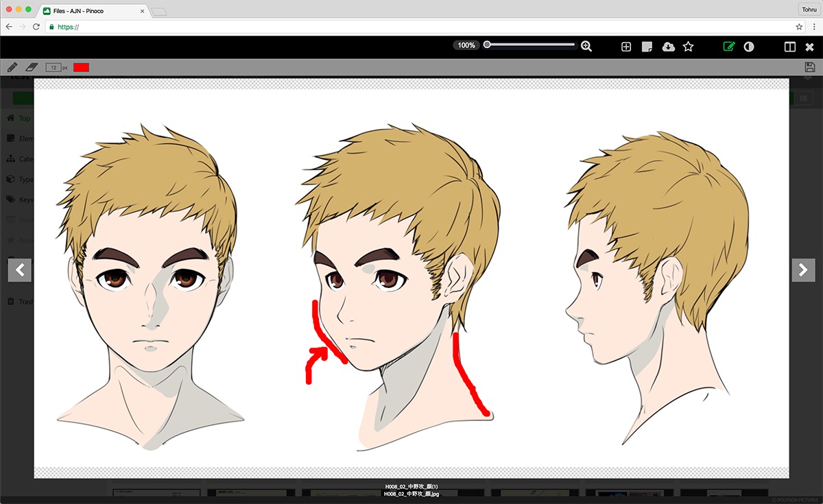Image resolution: width=823 pixels, height=504 pixels.
Task: Toggle the half-circle contrast icon
Action: pyautogui.click(x=749, y=47)
